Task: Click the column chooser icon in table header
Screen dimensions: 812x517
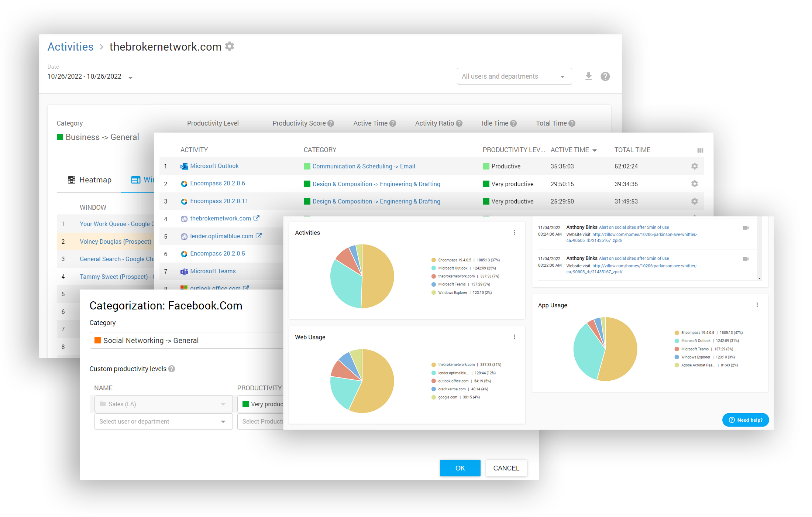Action: (700, 150)
